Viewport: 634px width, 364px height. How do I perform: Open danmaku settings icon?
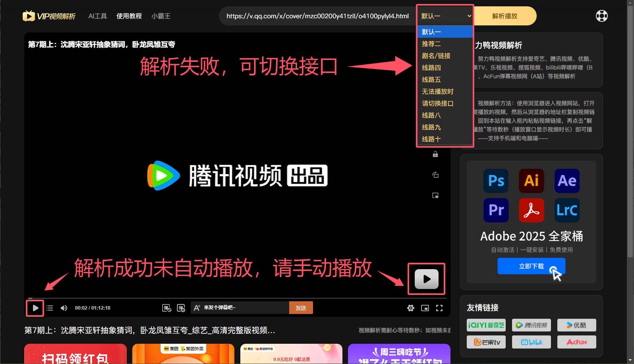coord(181,308)
